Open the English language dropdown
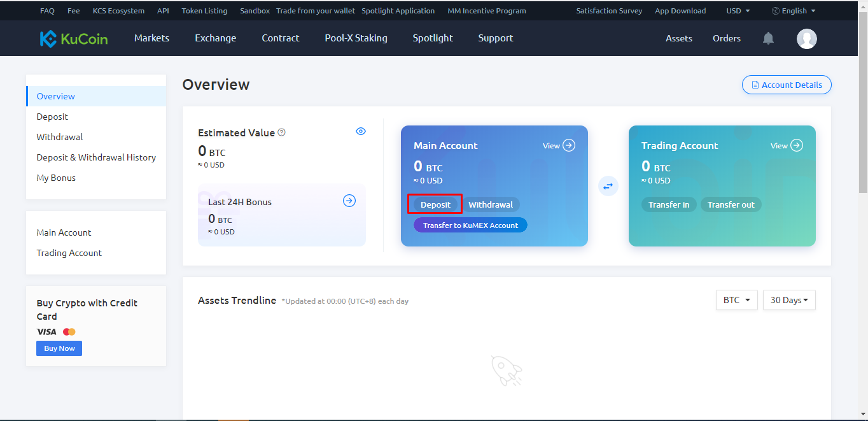 click(794, 11)
